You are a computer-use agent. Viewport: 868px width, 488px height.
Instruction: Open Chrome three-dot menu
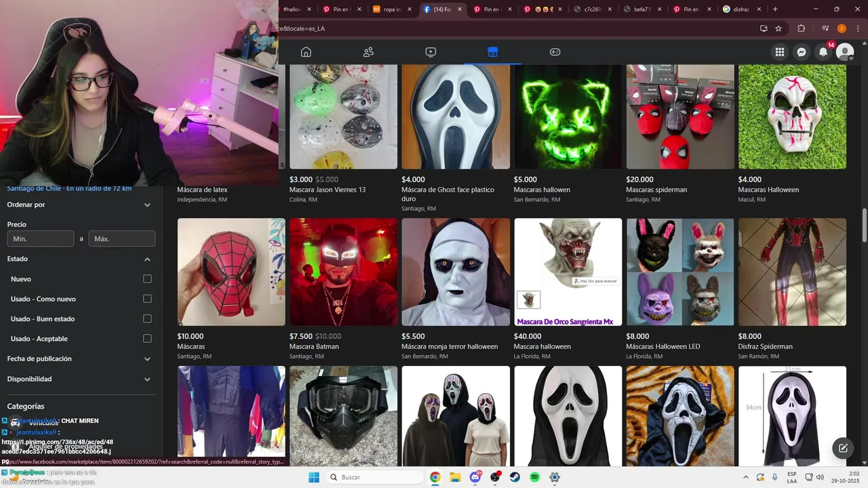pyautogui.click(x=857, y=28)
